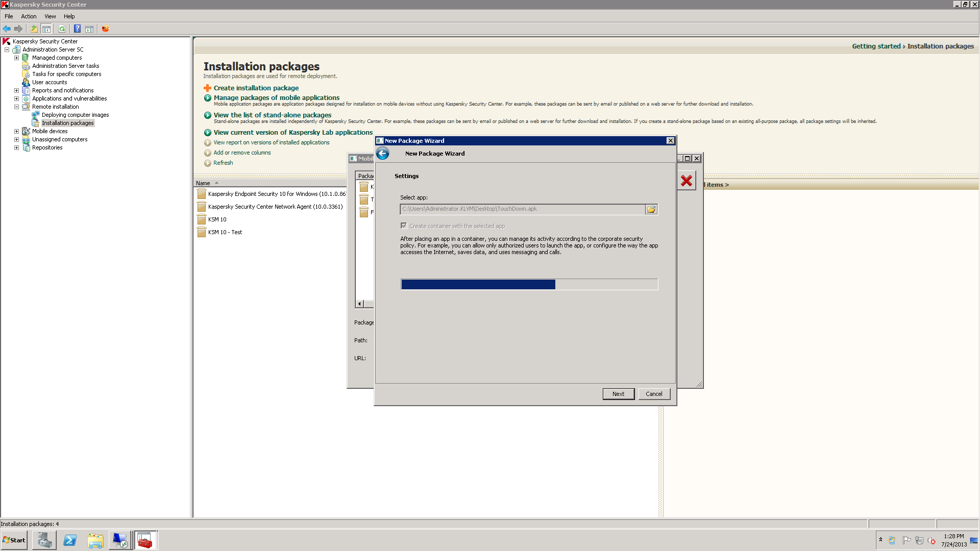Click Next in the New Package Wizard
Image resolution: width=980 pixels, height=551 pixels.
(618, 394)
